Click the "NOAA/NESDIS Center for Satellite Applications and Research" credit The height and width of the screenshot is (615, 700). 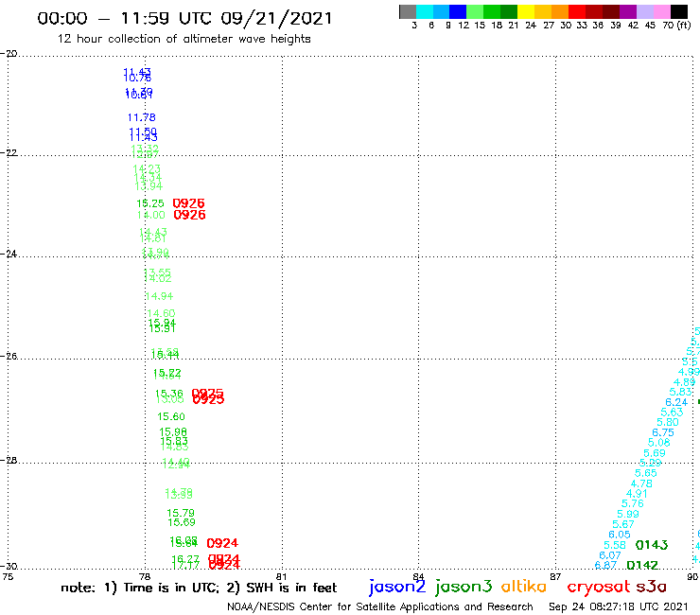coord(380,607)
